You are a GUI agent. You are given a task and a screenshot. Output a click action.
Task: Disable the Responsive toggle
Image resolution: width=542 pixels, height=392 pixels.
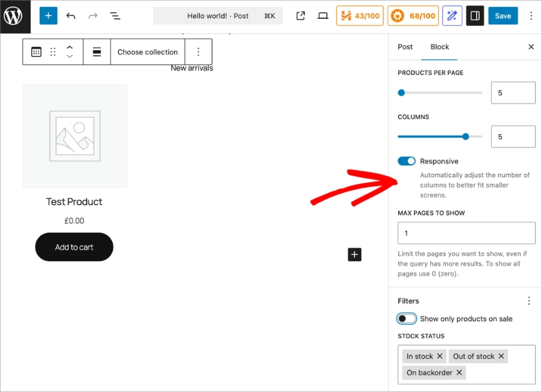point(406,161)
